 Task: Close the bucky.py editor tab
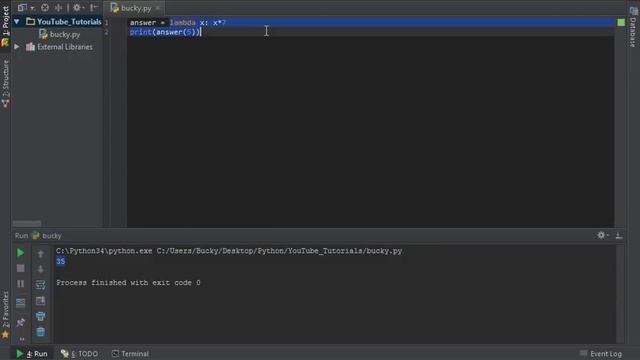tap(158, 8)
